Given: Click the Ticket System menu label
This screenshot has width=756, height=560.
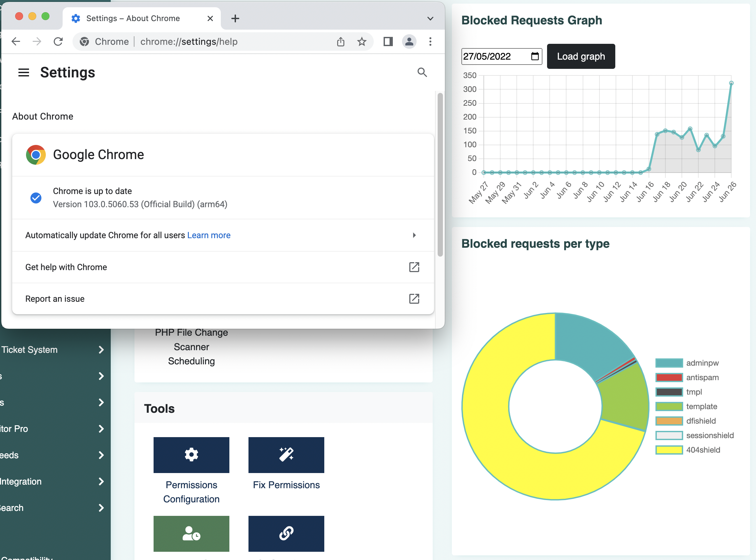Looking at the screenshot, I should (x=29, y=350).
